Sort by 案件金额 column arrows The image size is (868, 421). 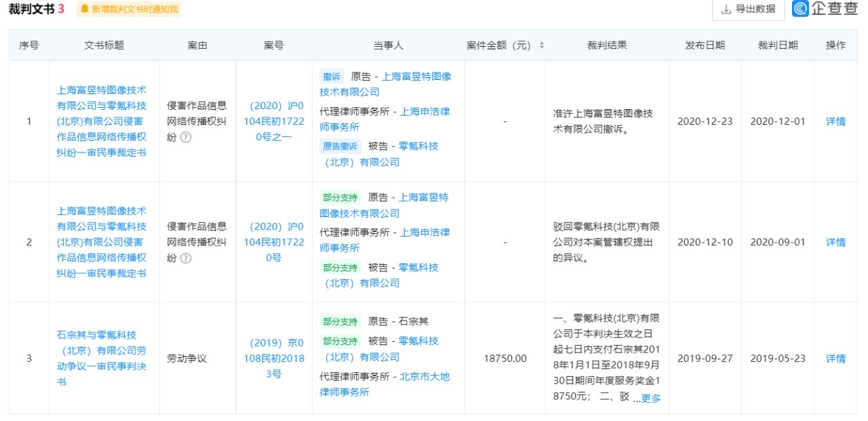[541, 45]
